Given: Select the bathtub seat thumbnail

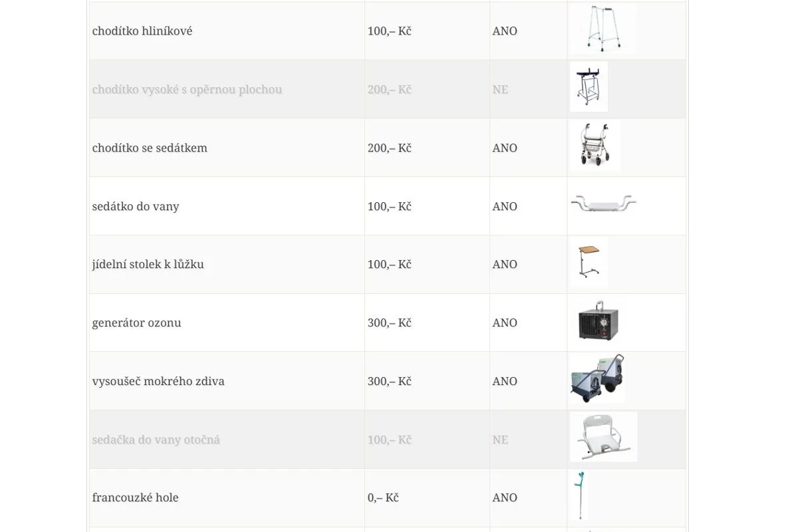Looking at the screenshot, I should tap(603, 203).
